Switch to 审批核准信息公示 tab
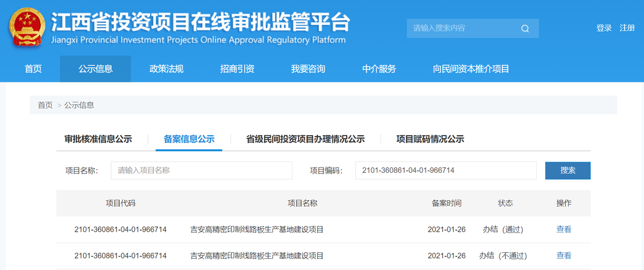644x270 pixels. 98,139
